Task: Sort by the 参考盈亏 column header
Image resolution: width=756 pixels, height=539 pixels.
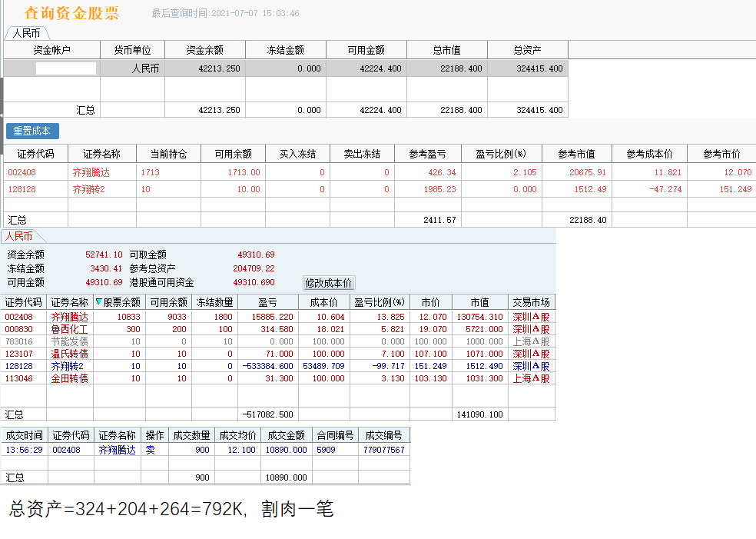Action: (x=427, y=154)
